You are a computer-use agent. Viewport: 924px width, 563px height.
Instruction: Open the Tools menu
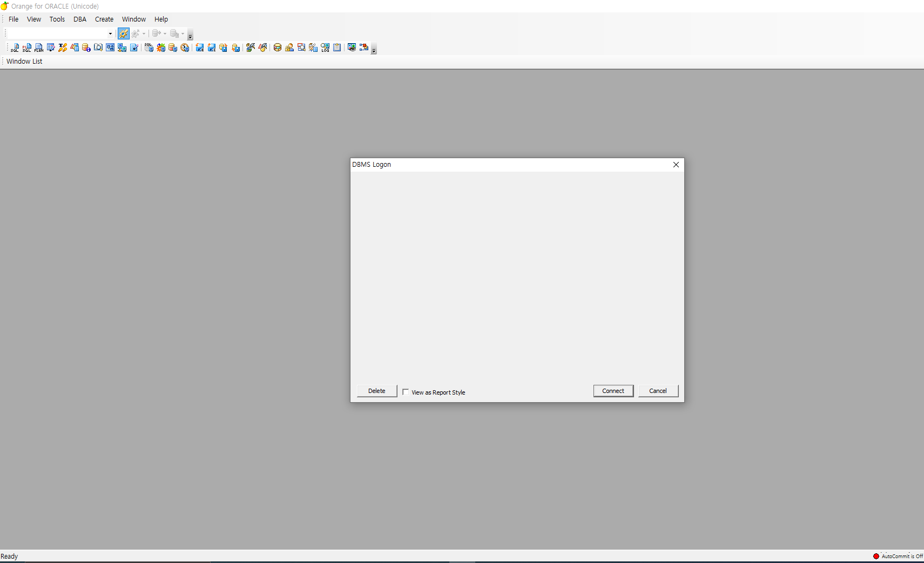(57, 19)
